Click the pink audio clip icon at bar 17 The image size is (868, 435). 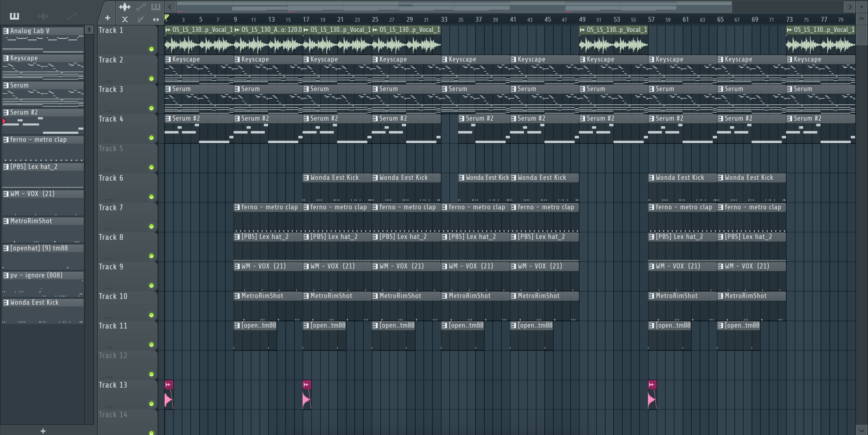[x=306, y=384]
